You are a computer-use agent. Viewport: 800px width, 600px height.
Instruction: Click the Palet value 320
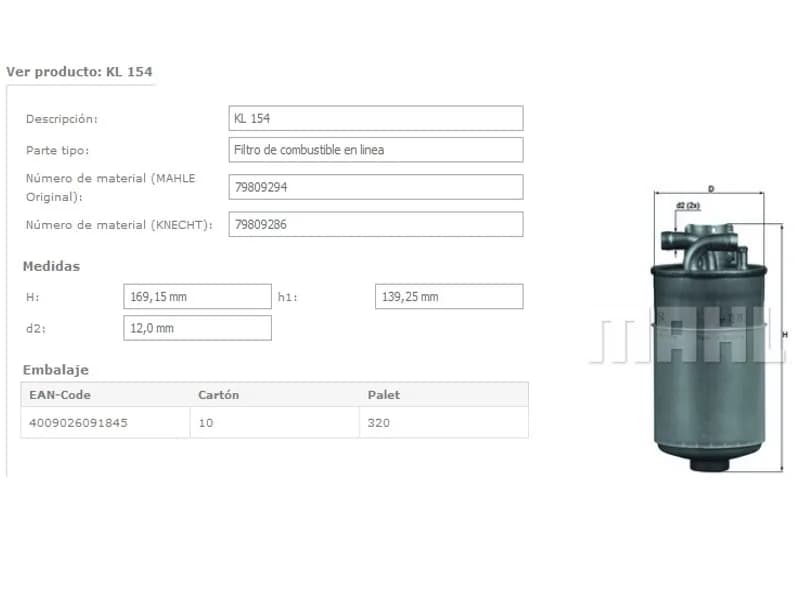point(379,423)
